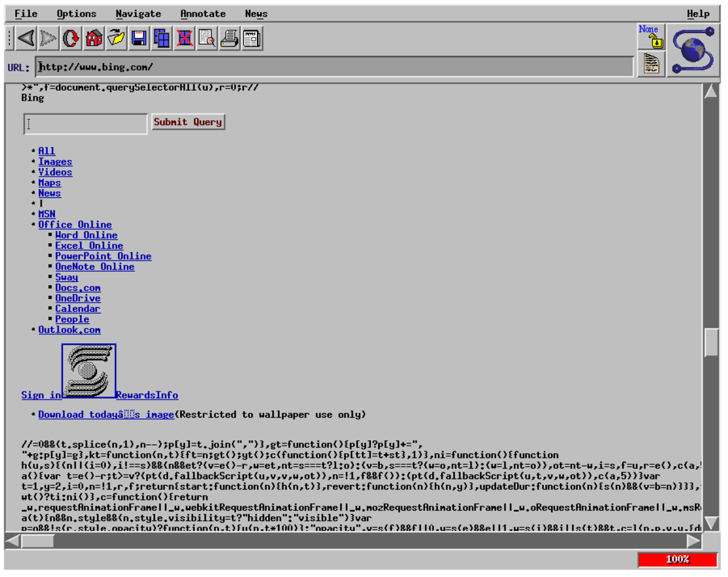Viewport: 728px width, 577px height.
Task: Open the File menu
Action: 26,14
